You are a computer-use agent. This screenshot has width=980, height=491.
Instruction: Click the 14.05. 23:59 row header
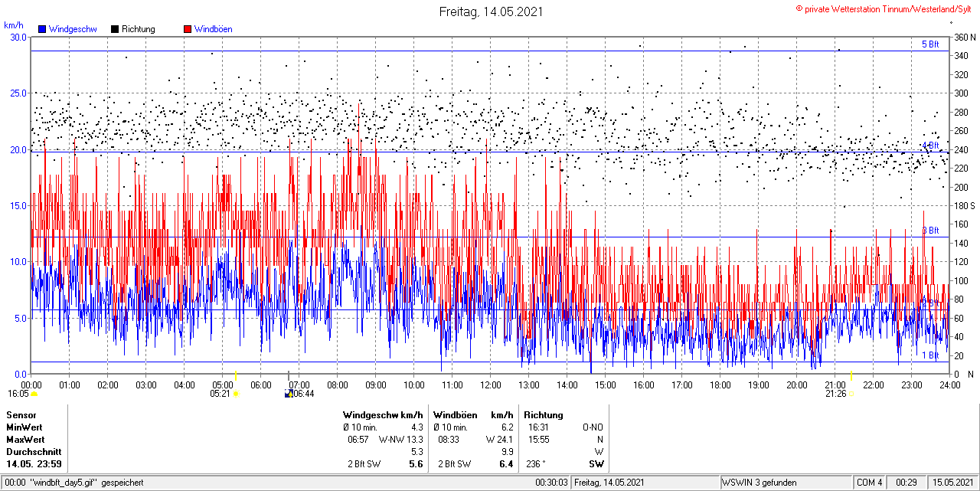(34, 464)
